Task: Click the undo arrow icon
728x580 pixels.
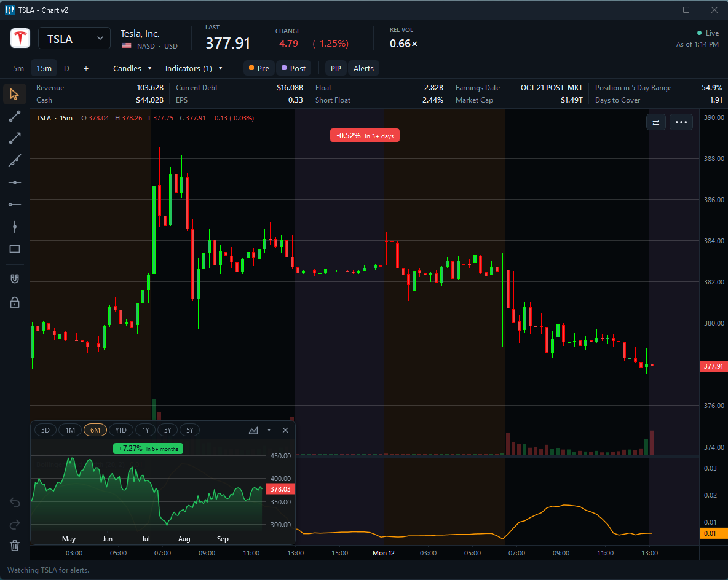Action: click(x=14, y=502)
